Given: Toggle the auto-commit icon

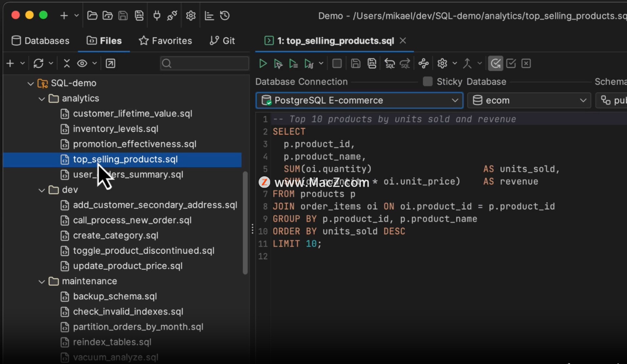Looking at the screenshot, I should pos(495,63).
